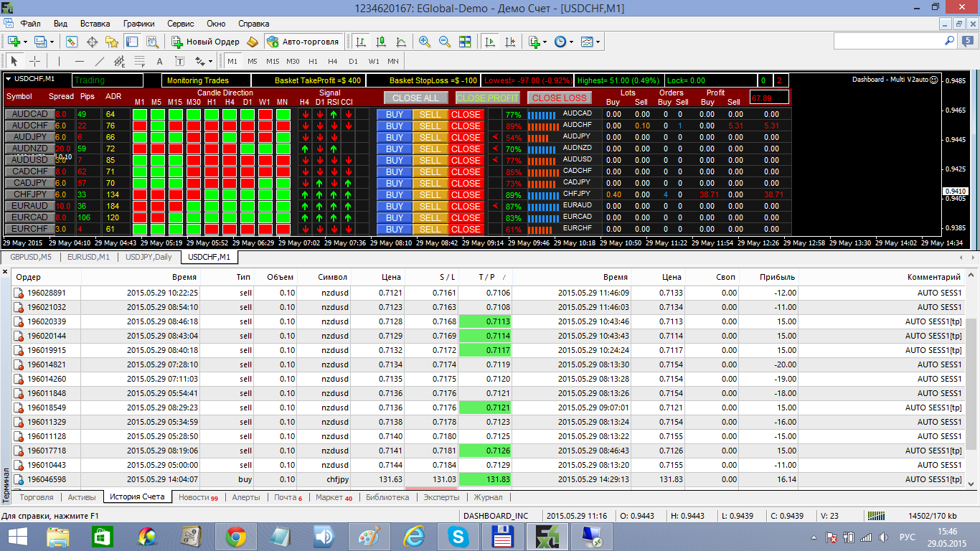
Task: Click CLOSE in the EURAUD row
Action: [x=466, y=206]
